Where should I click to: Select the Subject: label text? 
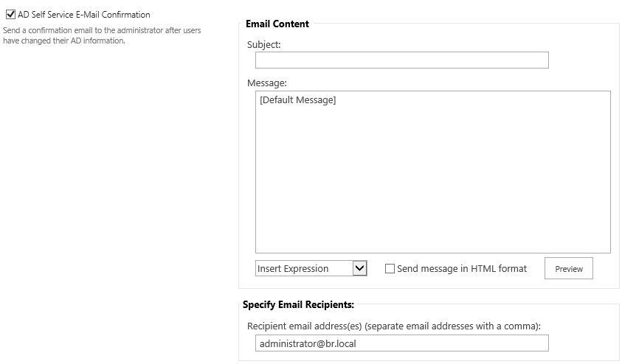[264, 45]
